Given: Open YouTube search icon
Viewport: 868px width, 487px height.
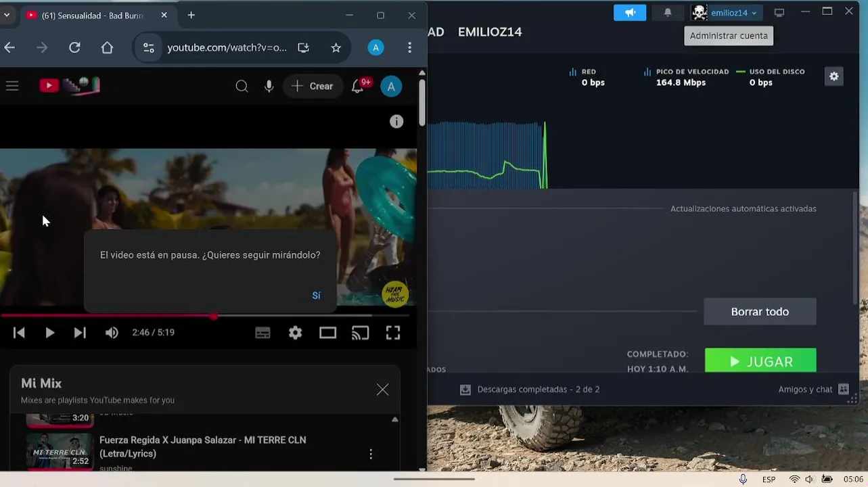Looking at the screenshot, I should point(242,86).
